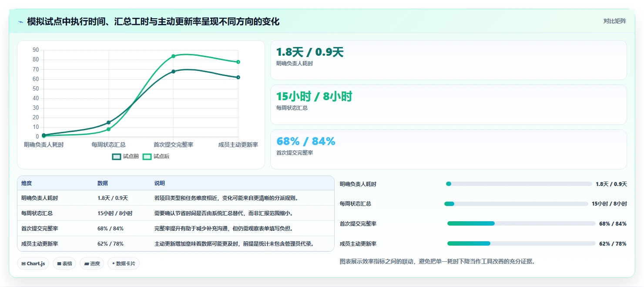Image resolution: width=644 pixels, height=287 pixels.
Task: Click the chart card title heading
Action: 153,22
